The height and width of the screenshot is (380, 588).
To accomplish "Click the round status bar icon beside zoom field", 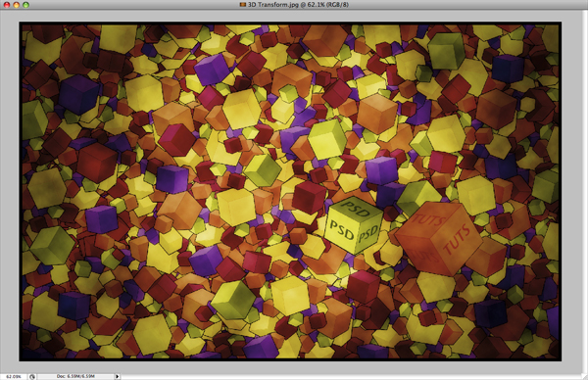I will pyautogui.click(x=32, y=377).
